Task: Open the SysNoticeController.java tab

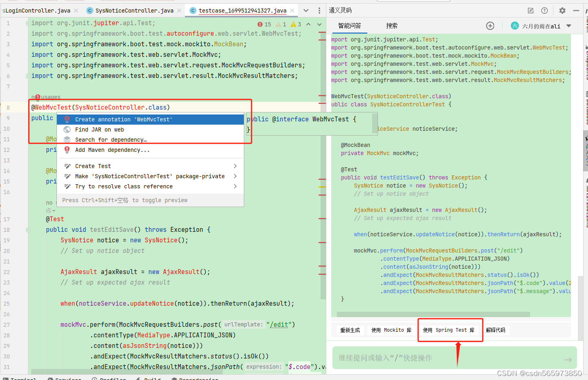Action: [134, 11]
